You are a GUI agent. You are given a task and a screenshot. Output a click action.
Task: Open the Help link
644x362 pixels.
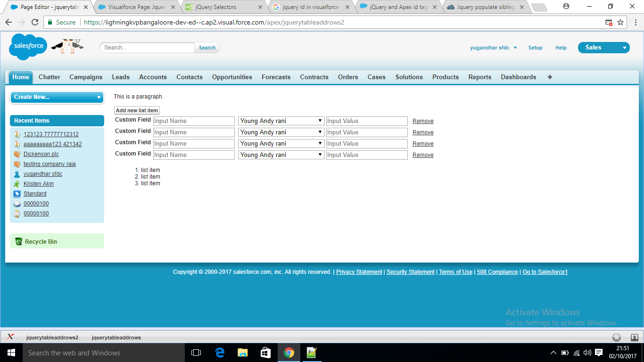[x=561, y=48]
